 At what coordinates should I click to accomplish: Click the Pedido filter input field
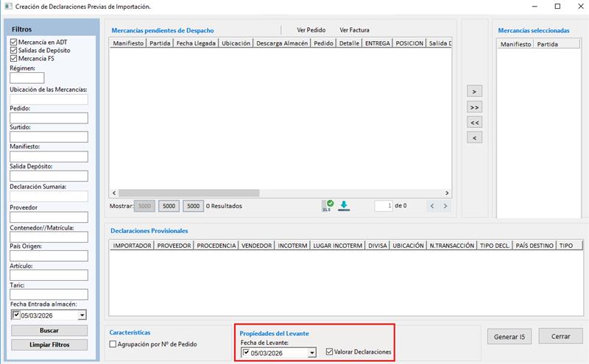click(x=49, y=118)
